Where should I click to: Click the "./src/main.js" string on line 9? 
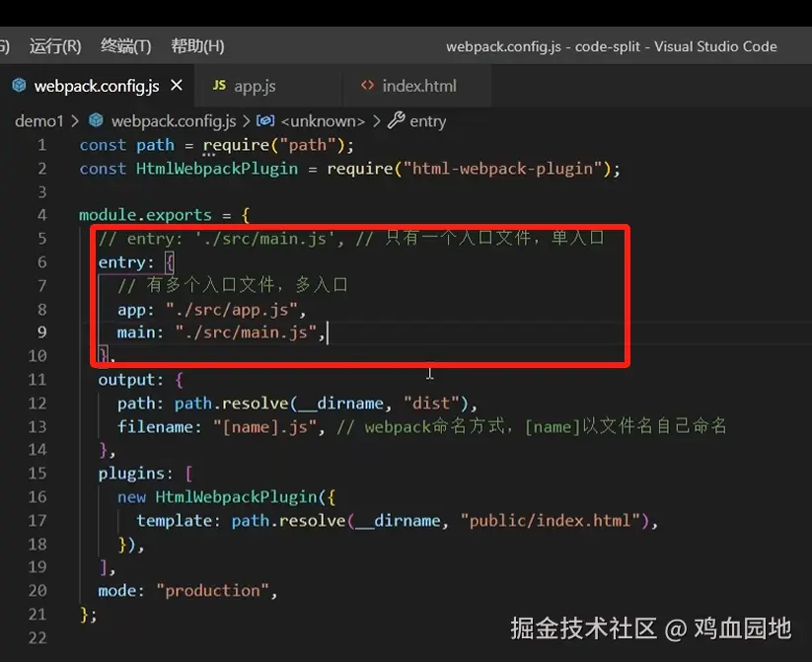246,332
